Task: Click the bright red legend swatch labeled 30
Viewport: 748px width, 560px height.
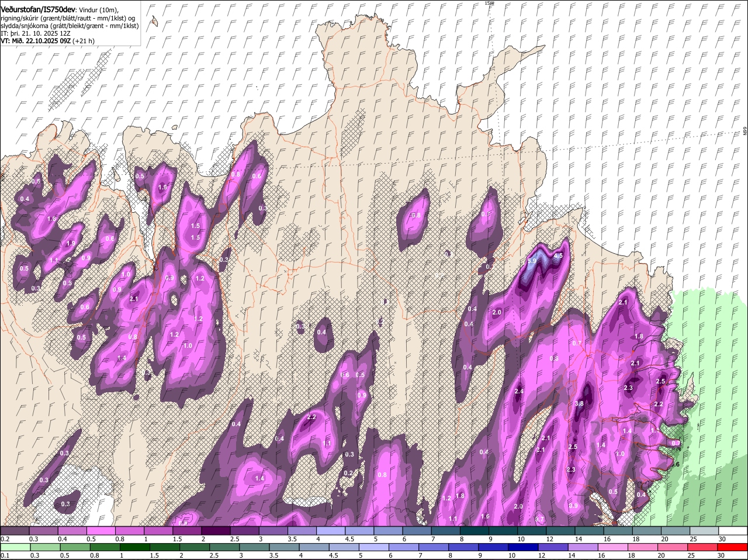Action: coord(733,547)
